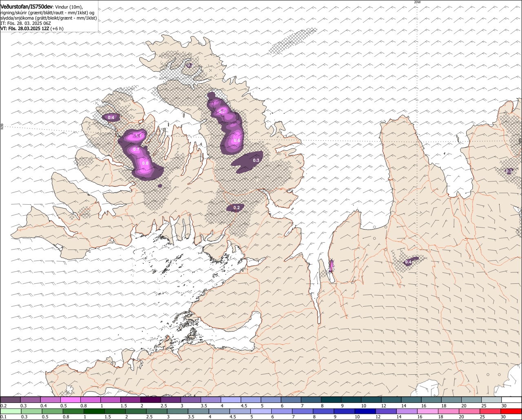Click the Veðurstofan/IS750dev title text
This screenshot has width=522, height=420.
pyautogui.click(x=27, y=7)
